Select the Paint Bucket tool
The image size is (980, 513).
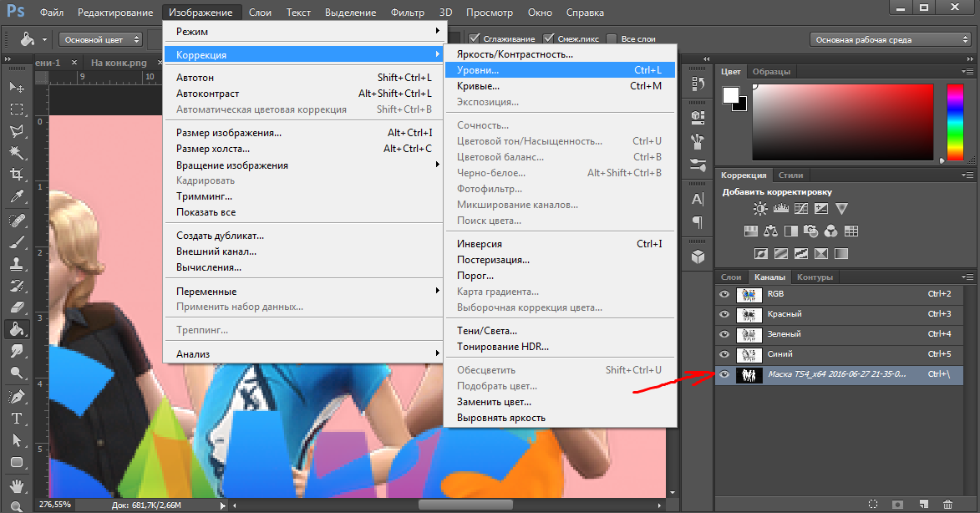pos(17,328)
